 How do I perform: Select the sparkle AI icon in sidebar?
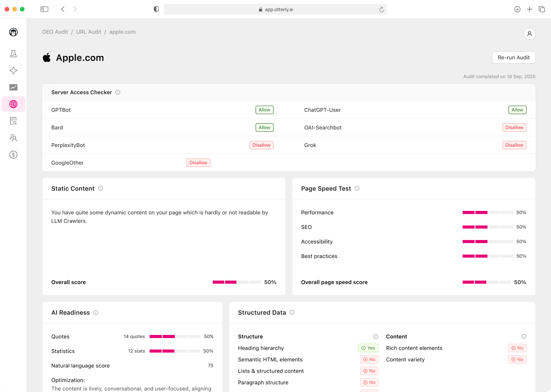click(13, 70)
